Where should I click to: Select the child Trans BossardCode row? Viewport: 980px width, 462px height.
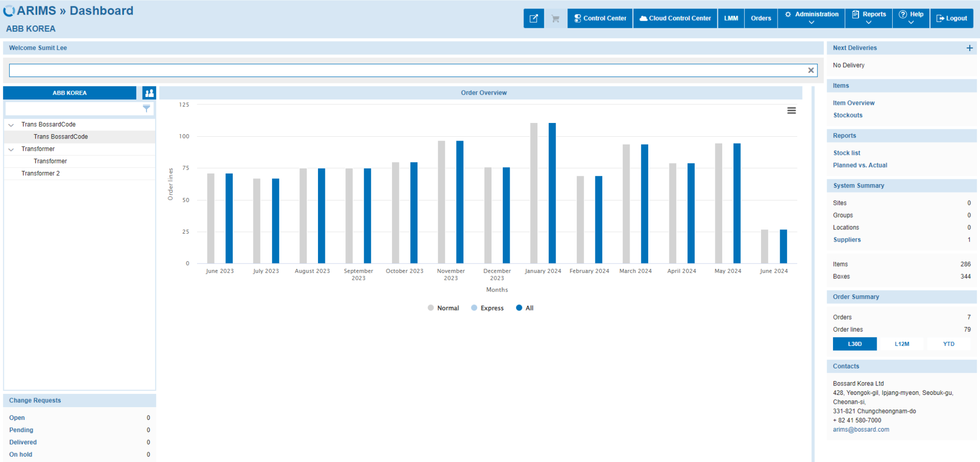tap(80, 137)
